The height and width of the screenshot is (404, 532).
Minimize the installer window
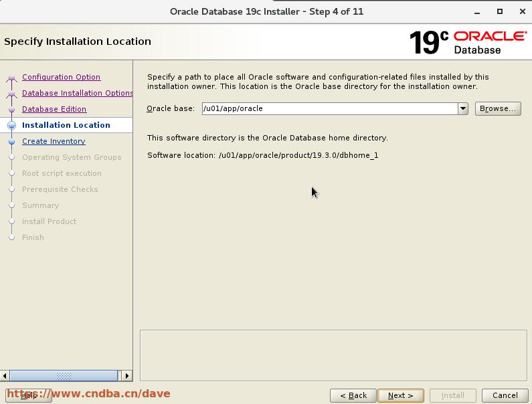pyautogui.click(x=477, y=12)
